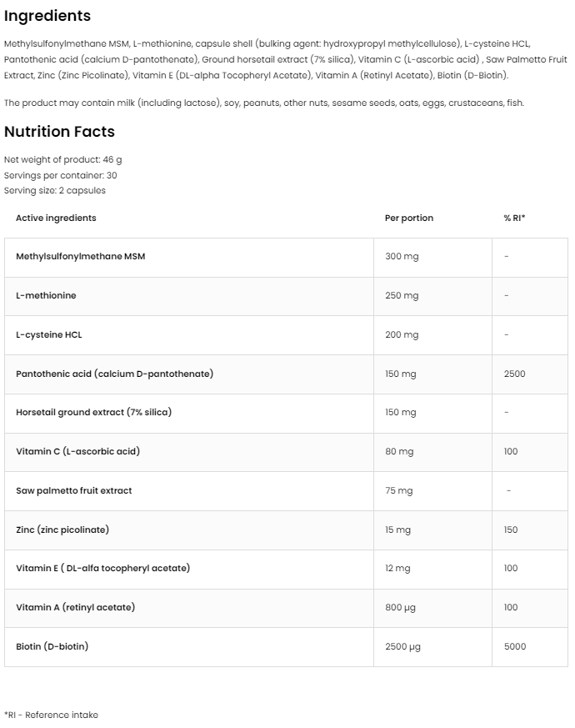Screen dimensions: 575x728
Task: Click the L-methionine row label
Action: point(46,295)
